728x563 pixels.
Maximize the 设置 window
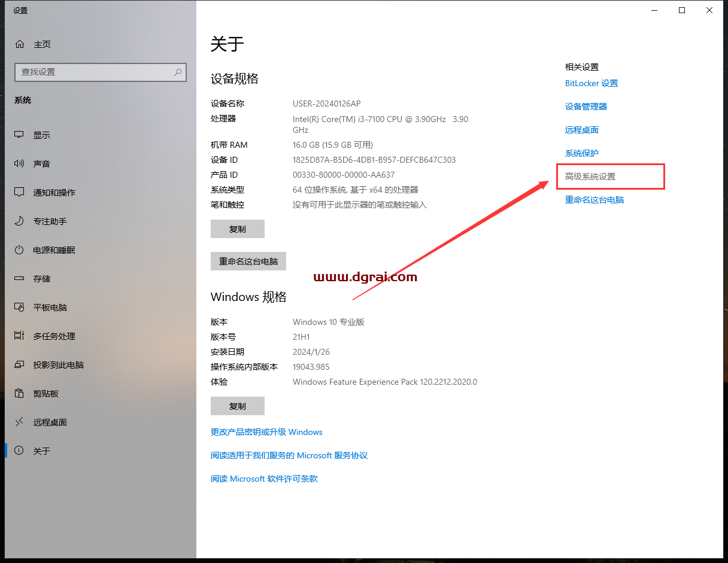click(682, 10)
